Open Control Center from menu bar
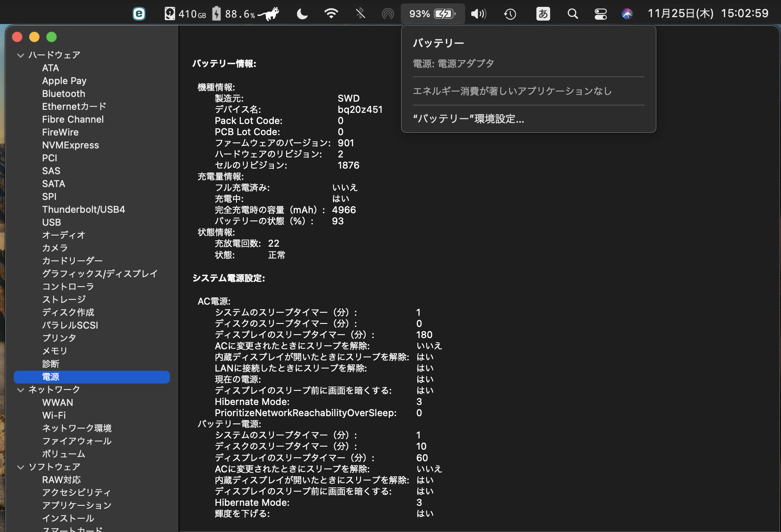The width and height of the screenshot is (781, 532). click(x=600, y=14)
